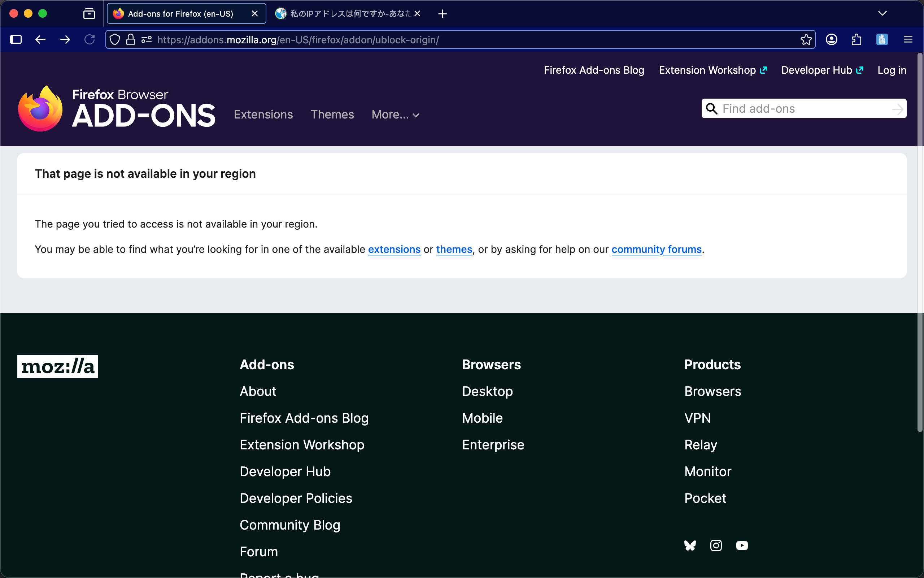Focus the Find add-ons search field
The image size is (924, 578).
coord(804,109)
